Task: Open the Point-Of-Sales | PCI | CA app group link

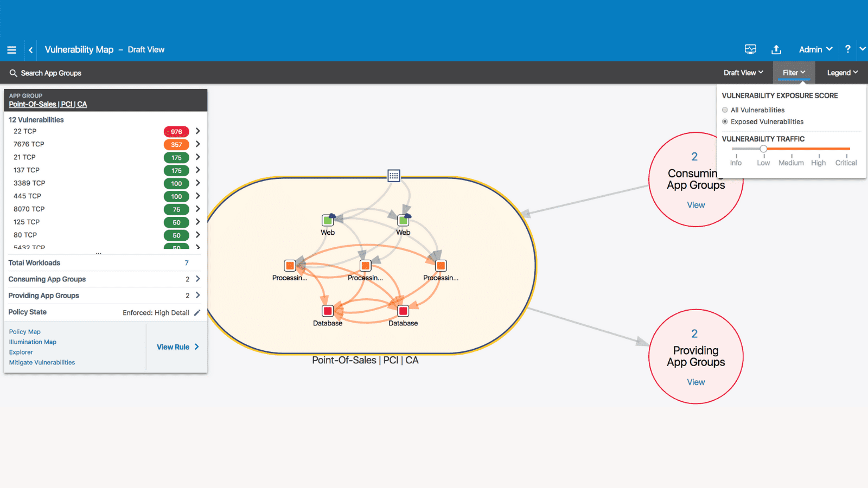Action: tap(48, 104)
